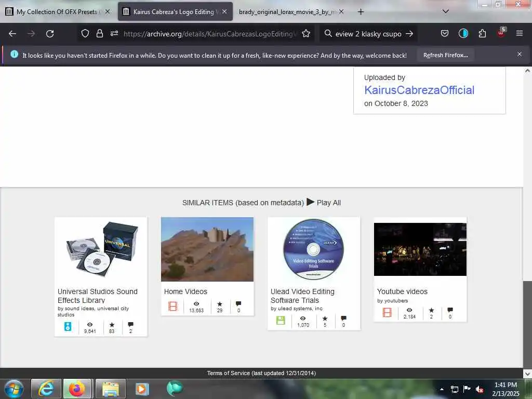
Task: Open the Home Videos thumbnail image
Action: coord(207,249)
